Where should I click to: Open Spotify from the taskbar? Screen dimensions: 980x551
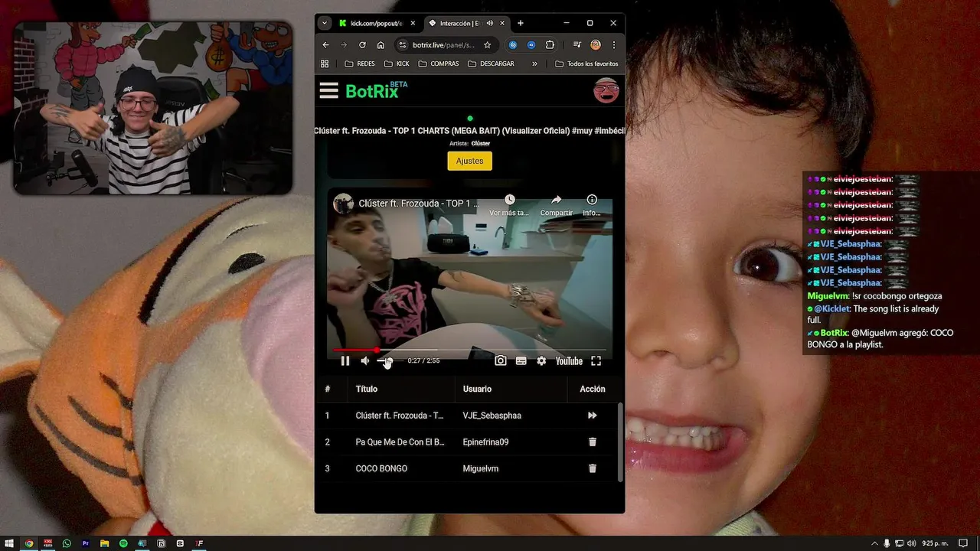point(123,543)
